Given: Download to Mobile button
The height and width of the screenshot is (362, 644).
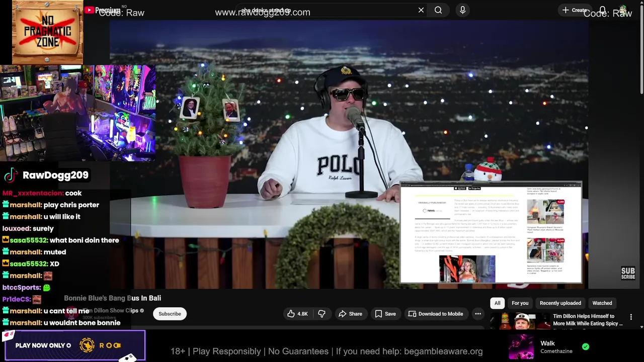Looking at the screenshot, I should pos(436,314).
